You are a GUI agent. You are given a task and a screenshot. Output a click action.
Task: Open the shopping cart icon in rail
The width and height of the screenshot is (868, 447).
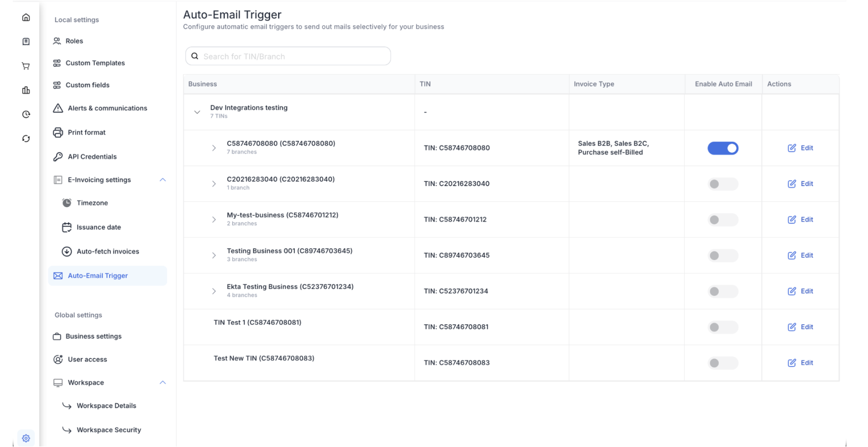[x=26, y=66]
